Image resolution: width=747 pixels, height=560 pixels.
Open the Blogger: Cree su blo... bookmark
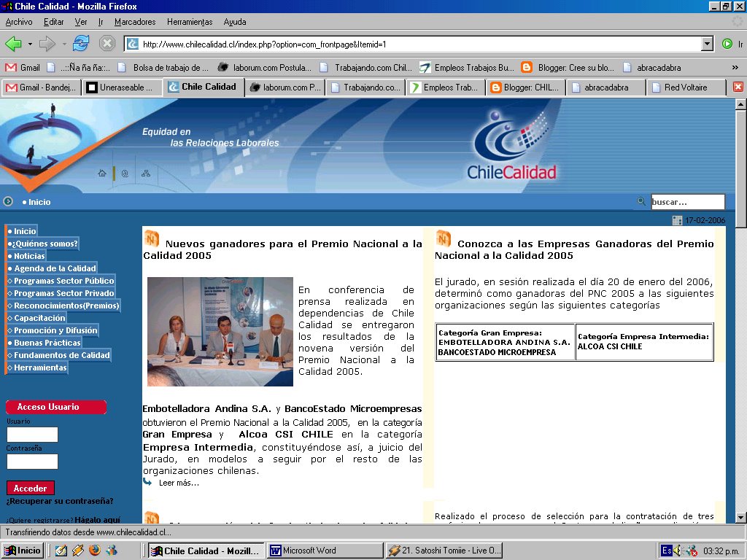[x=568, y=68]
